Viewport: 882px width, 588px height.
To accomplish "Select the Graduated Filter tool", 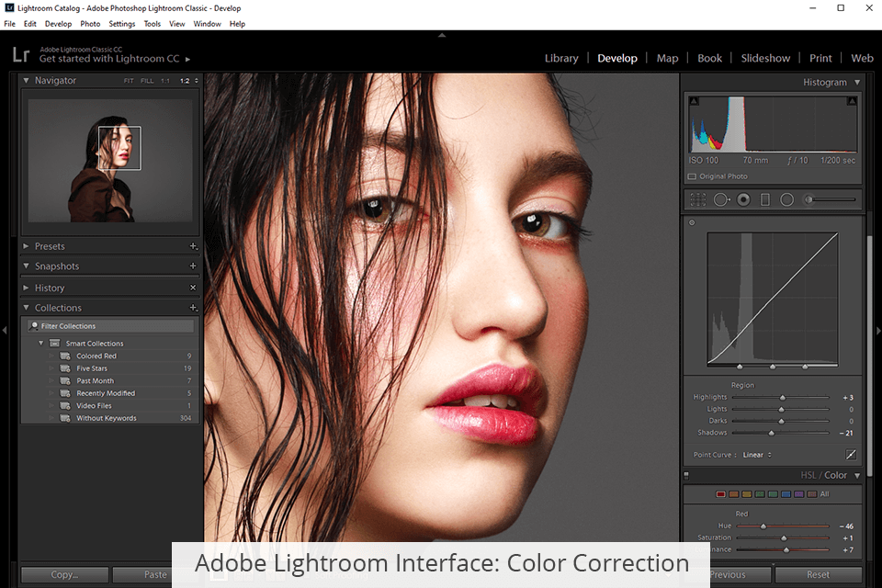I will tap(765, 199).
